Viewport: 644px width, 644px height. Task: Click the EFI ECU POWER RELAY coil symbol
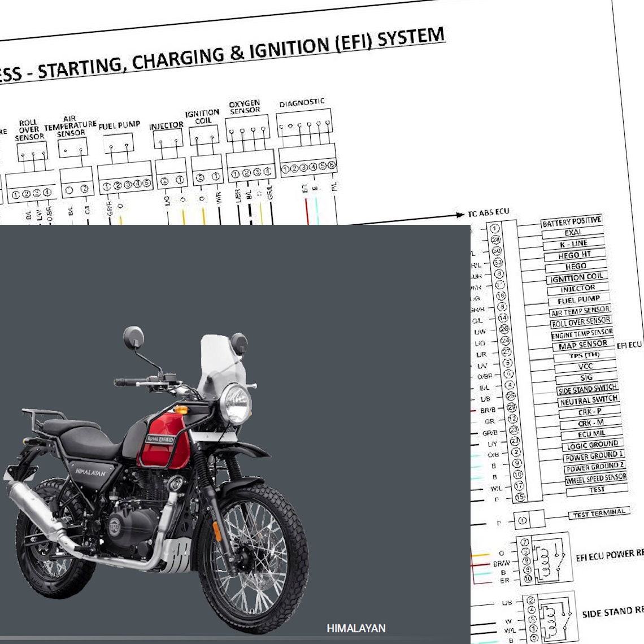click(545, 562)
